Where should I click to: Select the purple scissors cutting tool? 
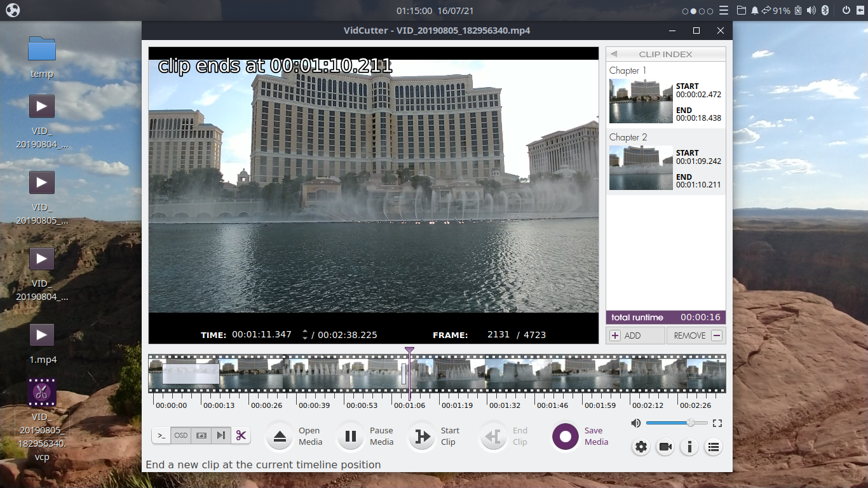[241, 436]
